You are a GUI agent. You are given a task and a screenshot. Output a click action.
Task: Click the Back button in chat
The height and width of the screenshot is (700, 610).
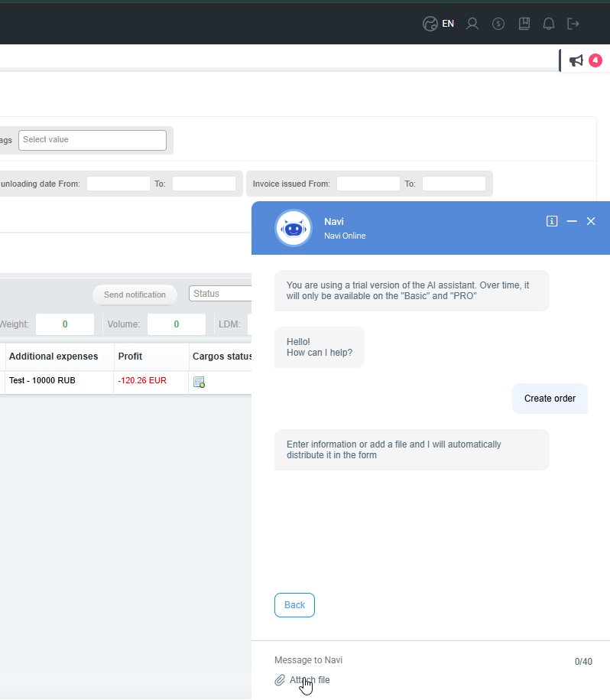(x=294, y=605)
